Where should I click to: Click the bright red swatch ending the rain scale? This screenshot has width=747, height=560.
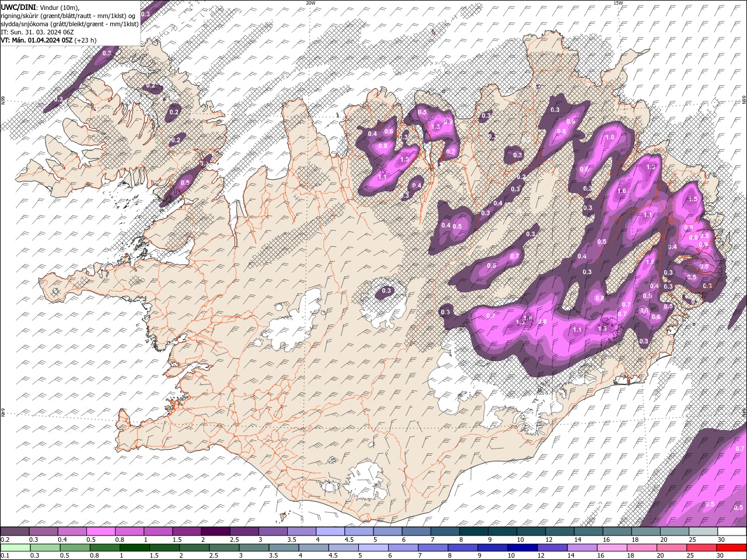[732, 548]
